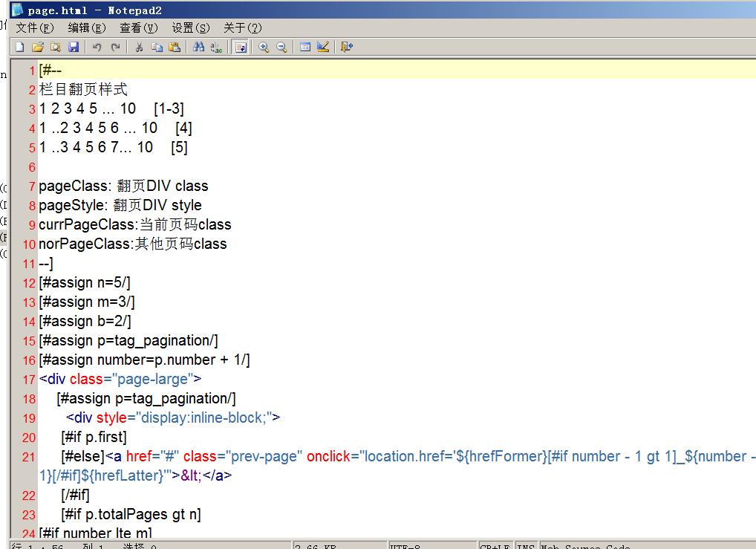Click the Zoom out magnifier icon

click(x=281, y=47)
